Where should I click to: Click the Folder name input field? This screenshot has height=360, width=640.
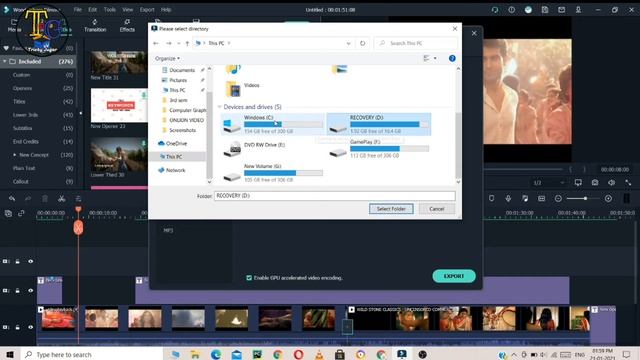pos(335,196)
